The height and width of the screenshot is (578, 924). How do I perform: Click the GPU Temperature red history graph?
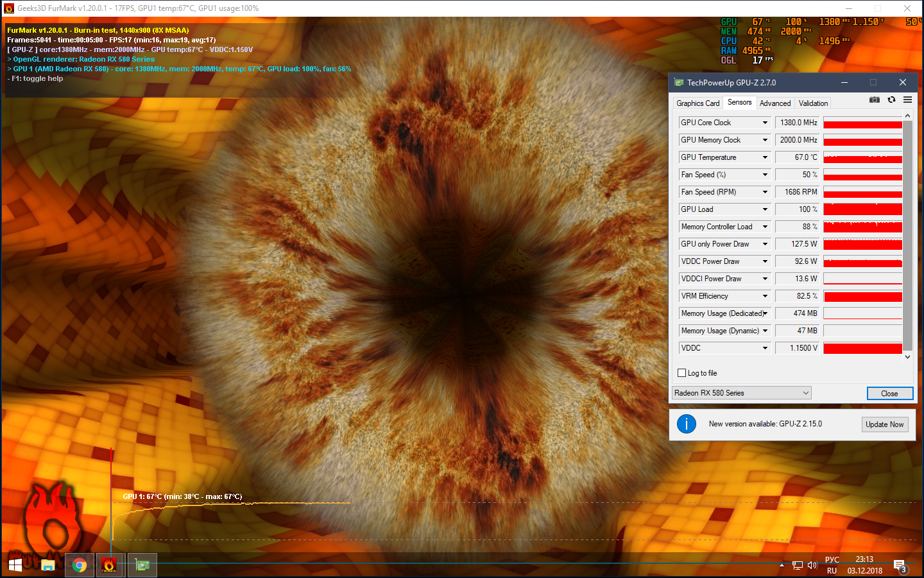(863, 157)
